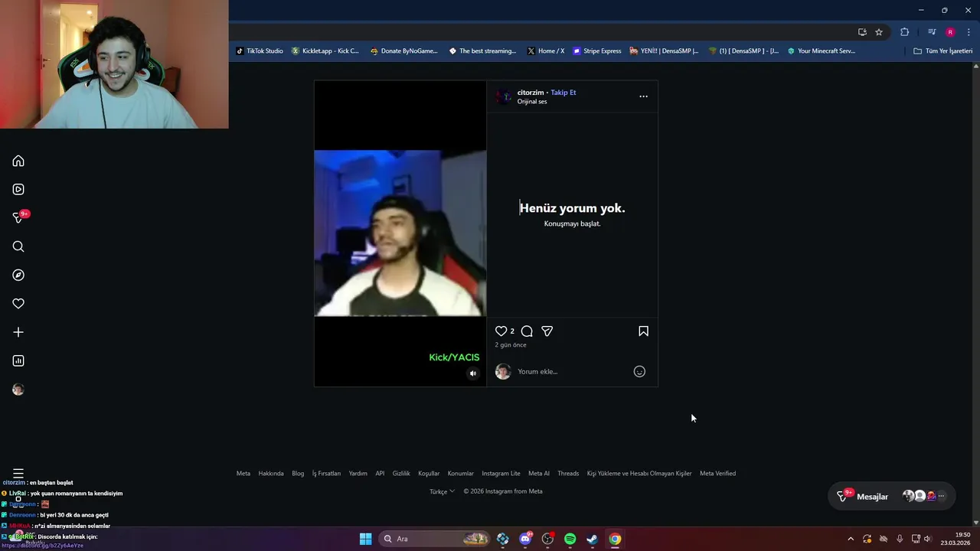Open the floating Mesajlar messages panel

tap(892, 497)
